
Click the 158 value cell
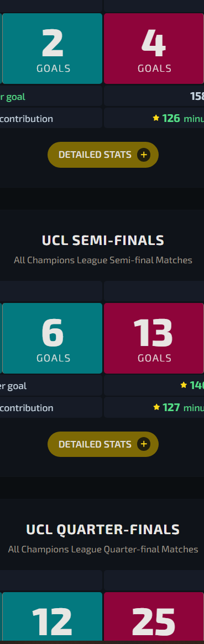(x=154, y=96)
